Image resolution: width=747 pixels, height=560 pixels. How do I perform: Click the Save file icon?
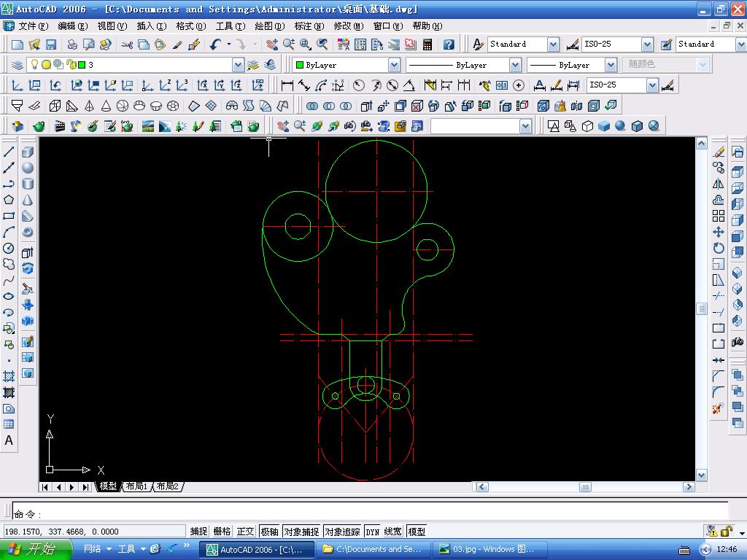point(51,44)
